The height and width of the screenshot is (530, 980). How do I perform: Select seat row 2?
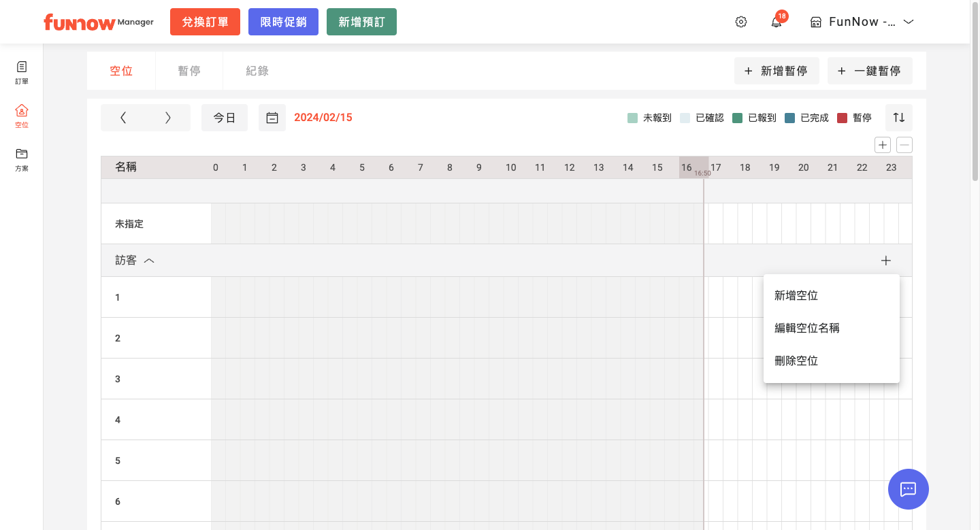(x=118, y=338)
